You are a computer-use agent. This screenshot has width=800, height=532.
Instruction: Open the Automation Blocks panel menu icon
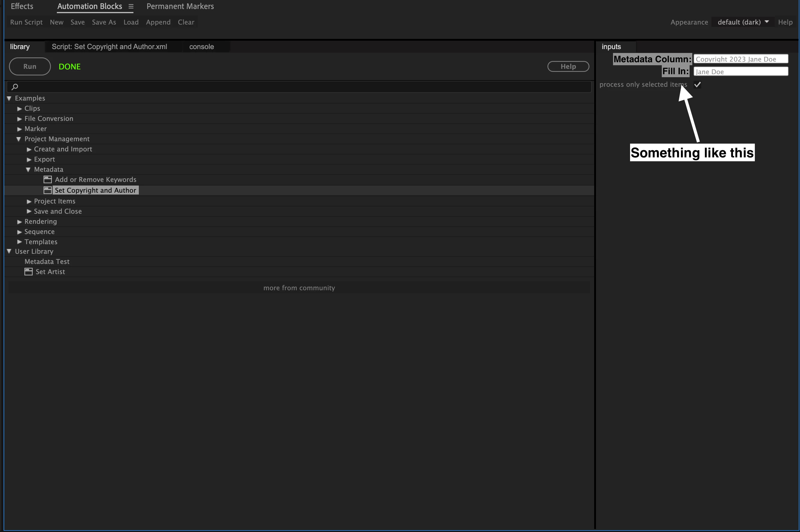pos(131,7)
